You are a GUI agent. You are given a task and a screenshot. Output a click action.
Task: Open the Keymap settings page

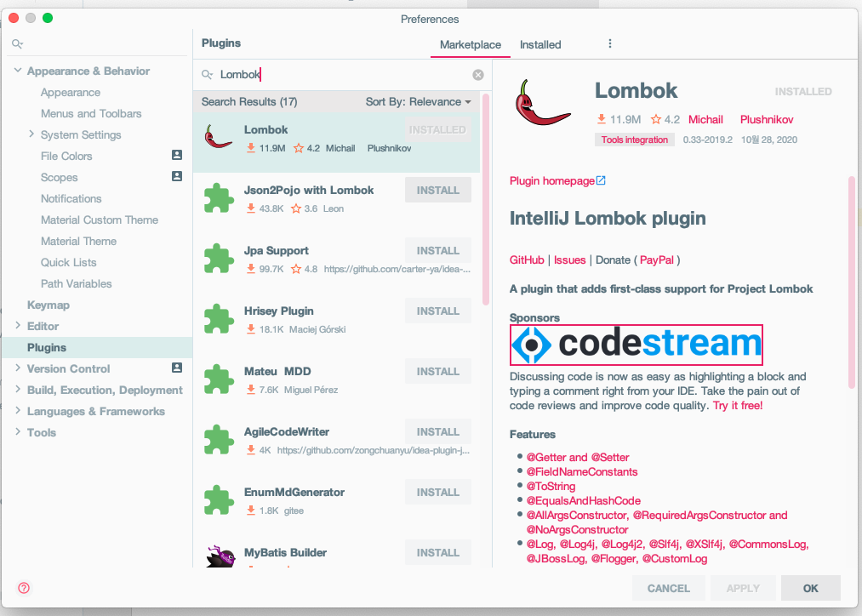coord(49,305)
